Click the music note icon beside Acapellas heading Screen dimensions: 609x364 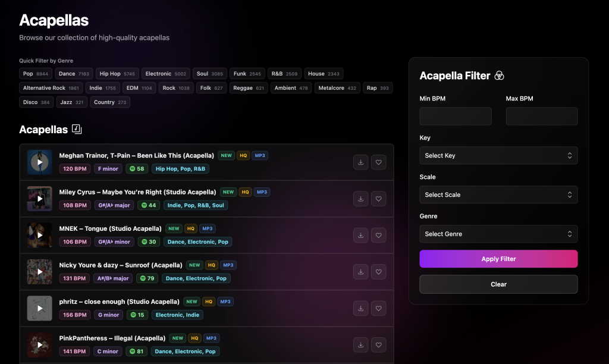pos(78,128)
